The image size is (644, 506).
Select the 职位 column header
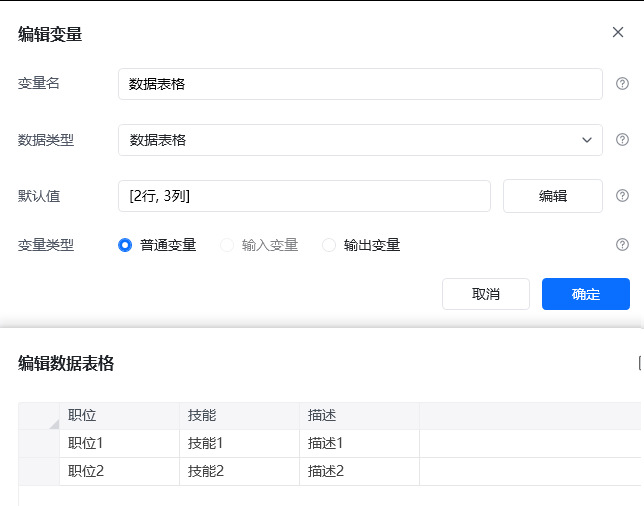click(120, 416)
